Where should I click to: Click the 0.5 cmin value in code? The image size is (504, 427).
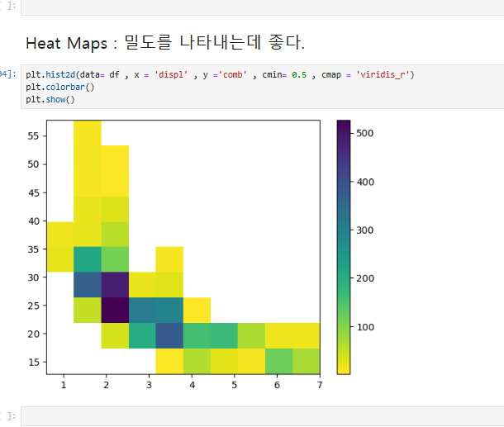click(299, 75)
